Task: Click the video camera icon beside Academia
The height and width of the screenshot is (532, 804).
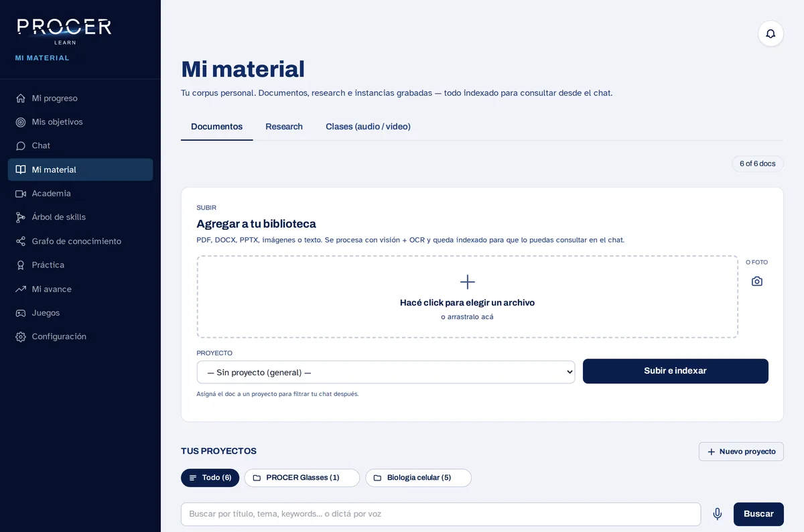Action: 21,194
